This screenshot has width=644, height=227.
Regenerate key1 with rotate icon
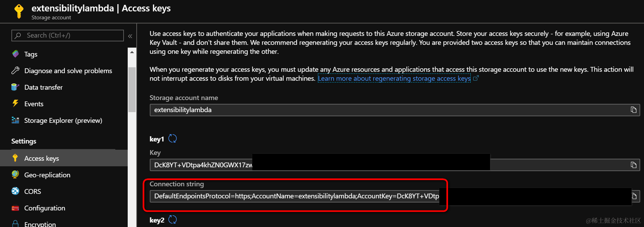click(173, 139)
